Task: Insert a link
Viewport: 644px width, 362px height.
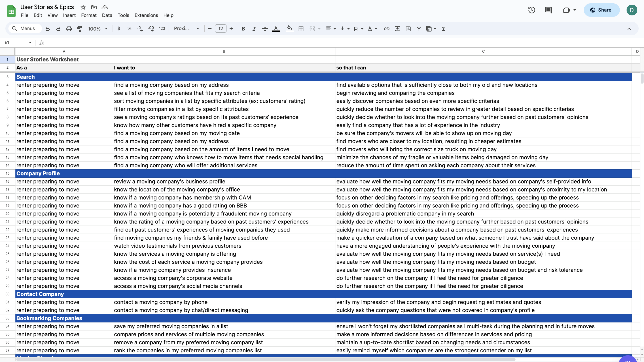Action: click(386, 29)
